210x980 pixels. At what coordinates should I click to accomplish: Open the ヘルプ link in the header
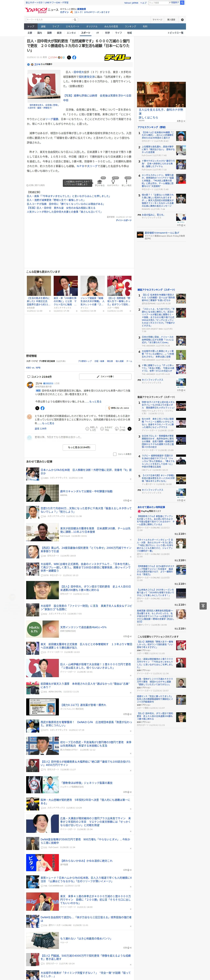143,3
